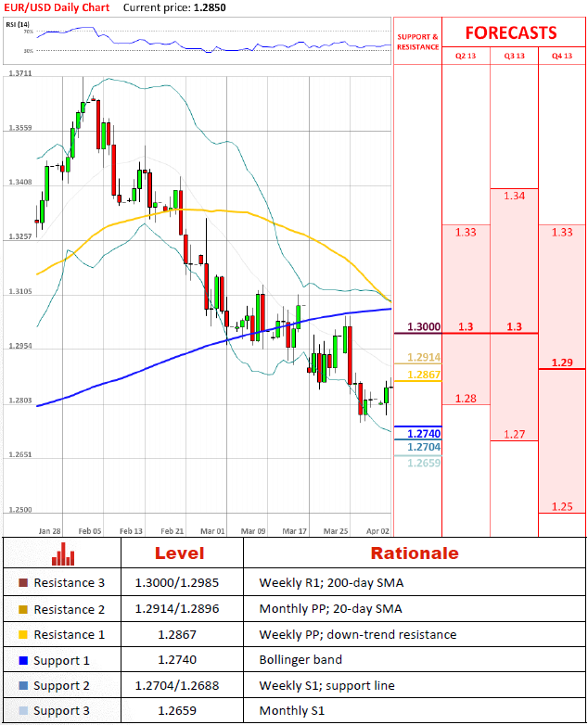This screenshot has width=588, height=725.
Task: Click the Support 2 steel-blue swatch
Action: click(x=23, y=685)
